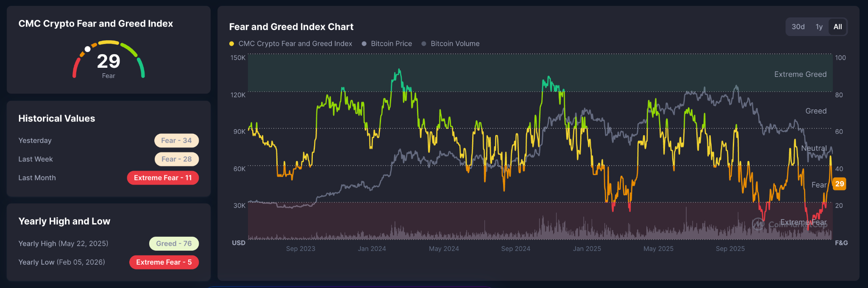Toggle CMC Crypto Fear and Greed Index legend
868x288 pixels.
[x=291, y=44]
